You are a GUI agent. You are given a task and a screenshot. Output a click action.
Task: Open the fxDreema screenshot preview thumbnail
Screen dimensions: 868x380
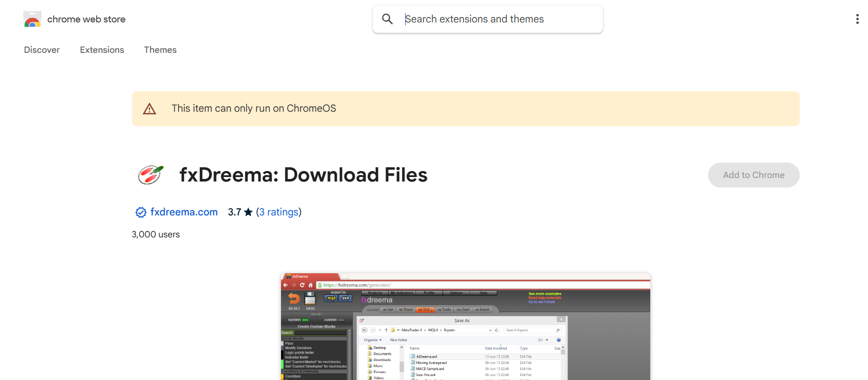(465, 327)
